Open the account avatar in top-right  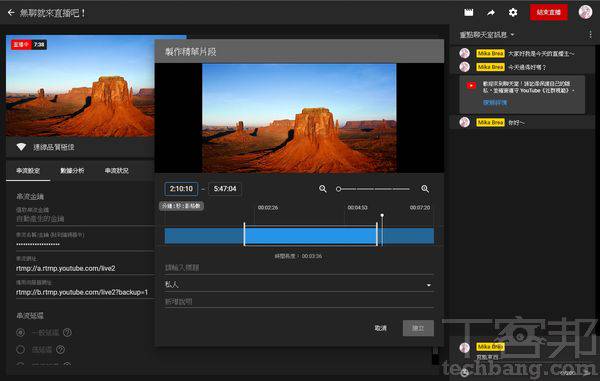585,12
